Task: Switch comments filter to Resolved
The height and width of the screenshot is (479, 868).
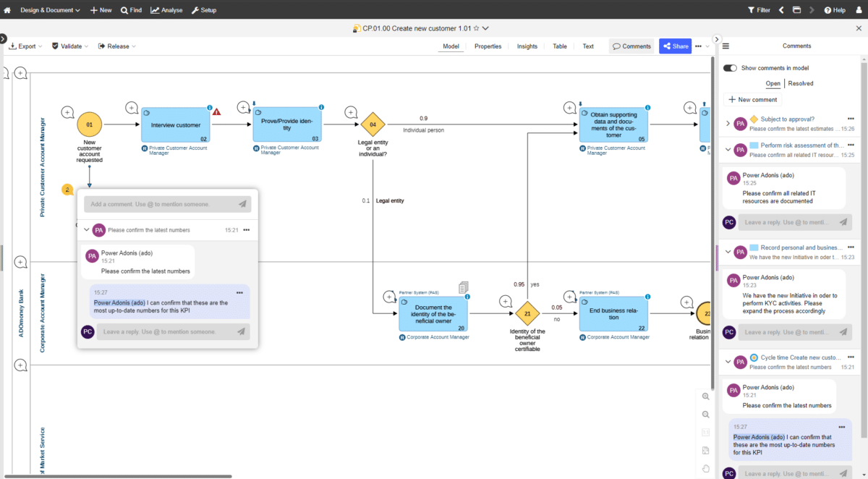Action: [800, 83]
